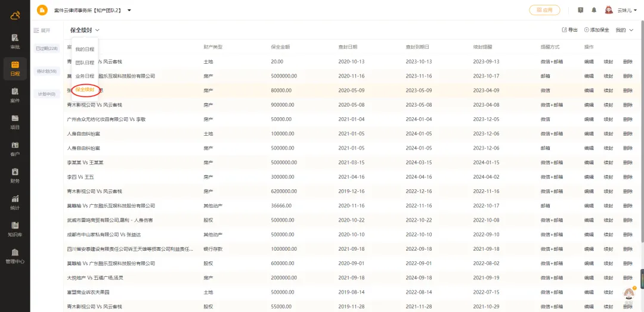This screenshot has width=644, height=312.
Task: Open the 案件 (Cases) sidebar icon
Action: coord(15,95)
